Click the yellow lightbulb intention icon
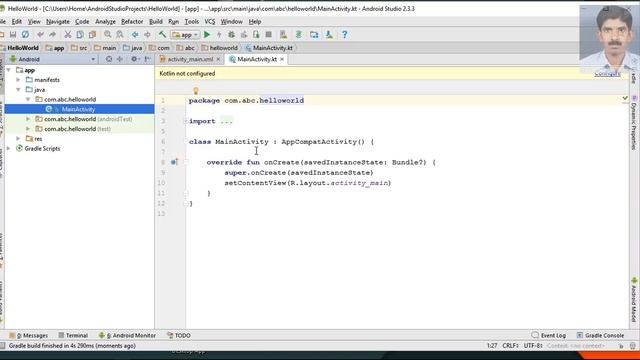The image size is (640, 360). 196,91
